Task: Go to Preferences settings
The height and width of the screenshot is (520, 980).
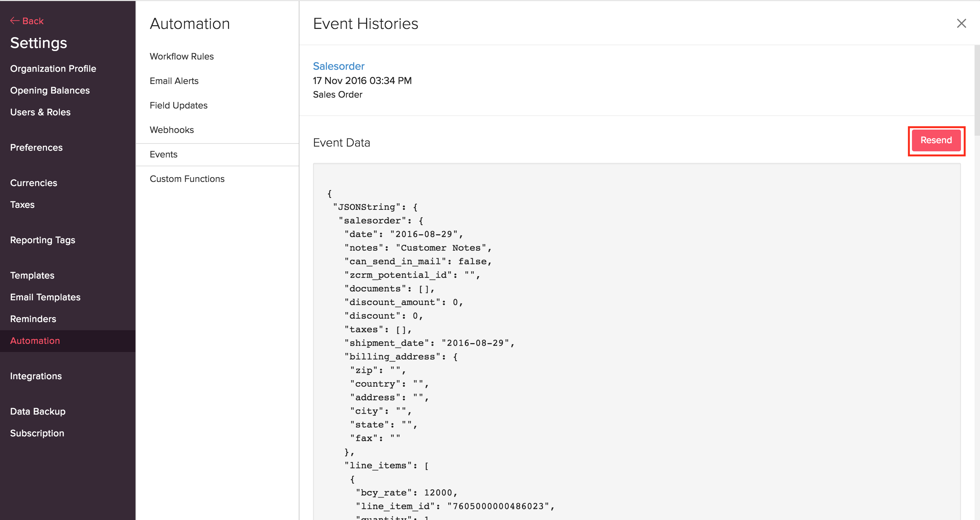Action: (x=36, y=148)
